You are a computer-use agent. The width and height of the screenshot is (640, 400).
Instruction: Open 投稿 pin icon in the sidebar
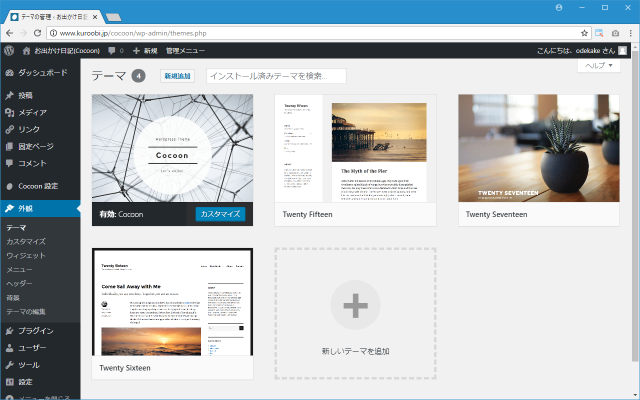[9, 96]
